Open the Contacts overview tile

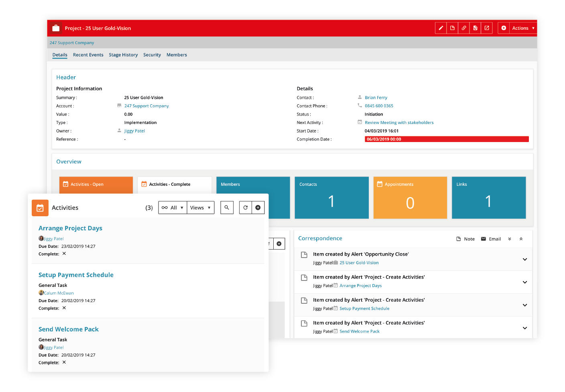click(x=331, y=198)
